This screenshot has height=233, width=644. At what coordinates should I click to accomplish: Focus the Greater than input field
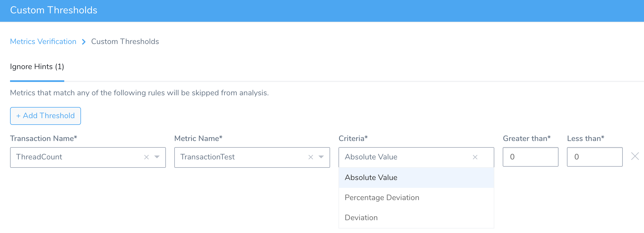pos(531,157)
